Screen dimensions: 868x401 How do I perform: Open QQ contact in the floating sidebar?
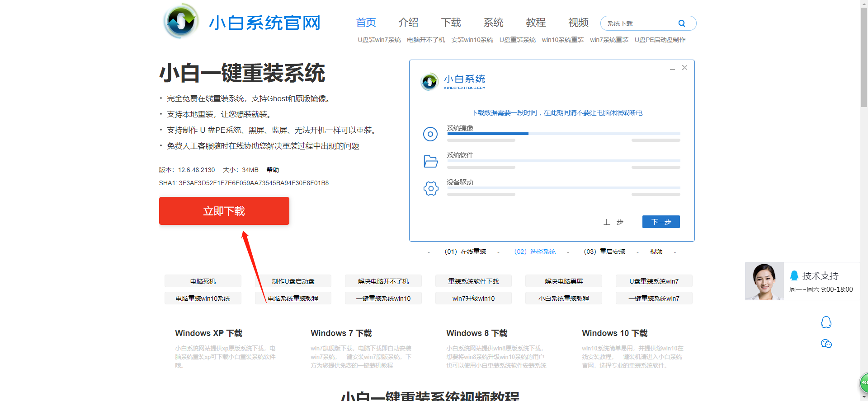826,322
